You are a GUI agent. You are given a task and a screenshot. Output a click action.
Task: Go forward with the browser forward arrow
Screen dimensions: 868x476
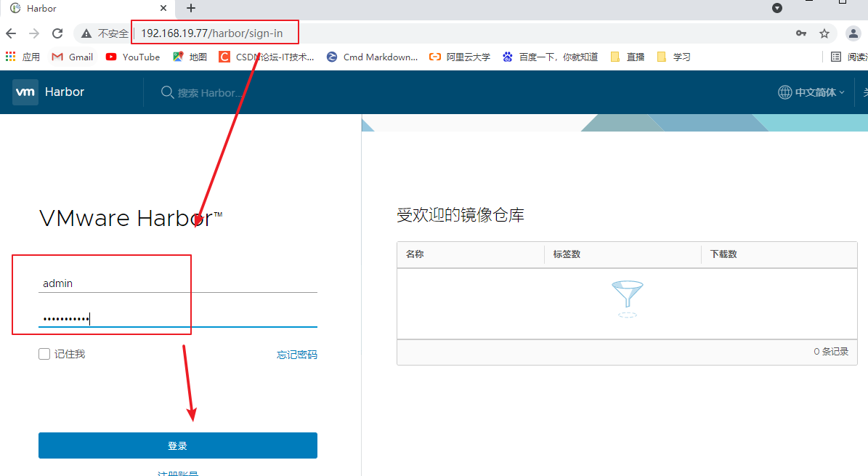click(x=34, y=34)
